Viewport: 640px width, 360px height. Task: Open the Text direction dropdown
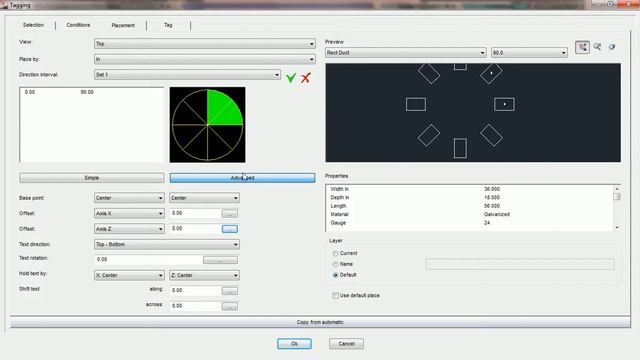pos(167,244)
